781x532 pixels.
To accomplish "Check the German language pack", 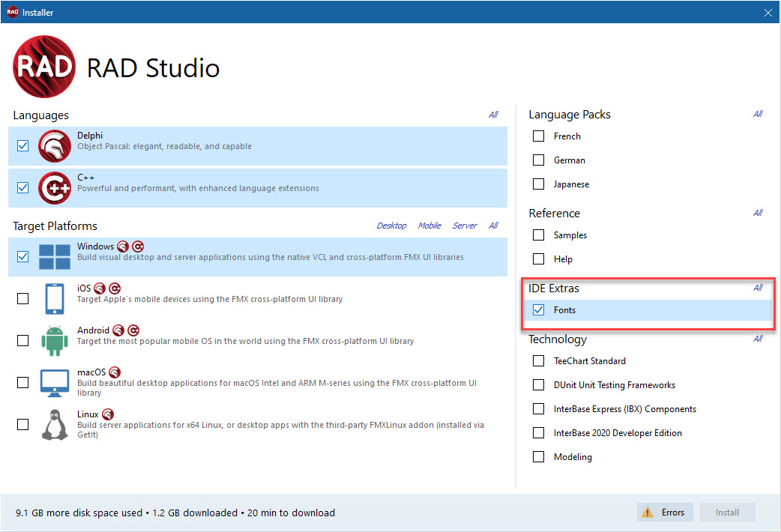I will tap(538, 160).
